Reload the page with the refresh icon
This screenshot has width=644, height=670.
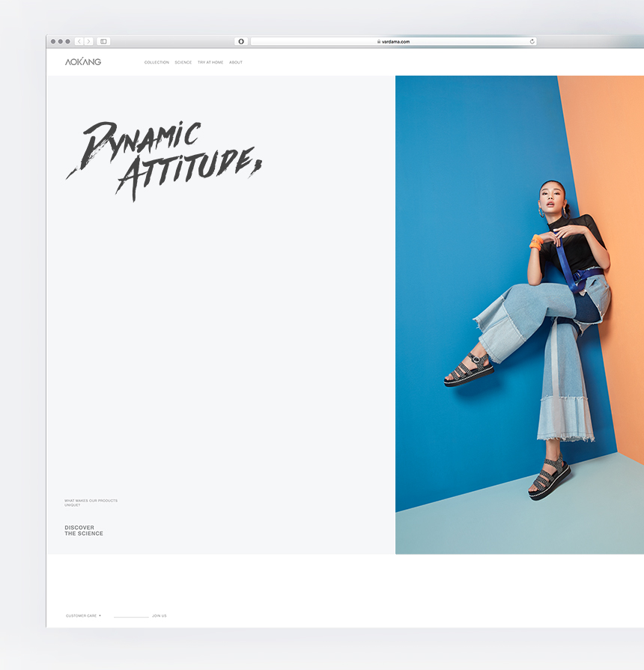[x=532, y=41]
